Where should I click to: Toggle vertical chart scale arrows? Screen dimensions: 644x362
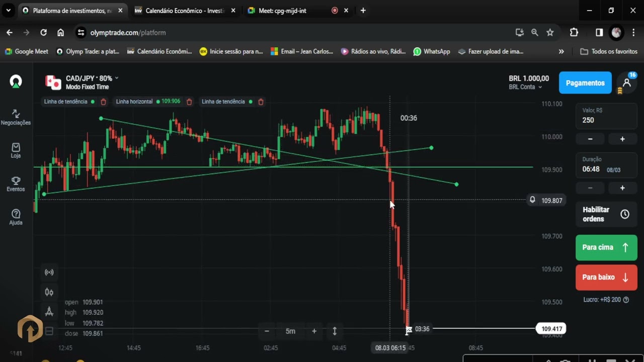click(x=335, y=331)
